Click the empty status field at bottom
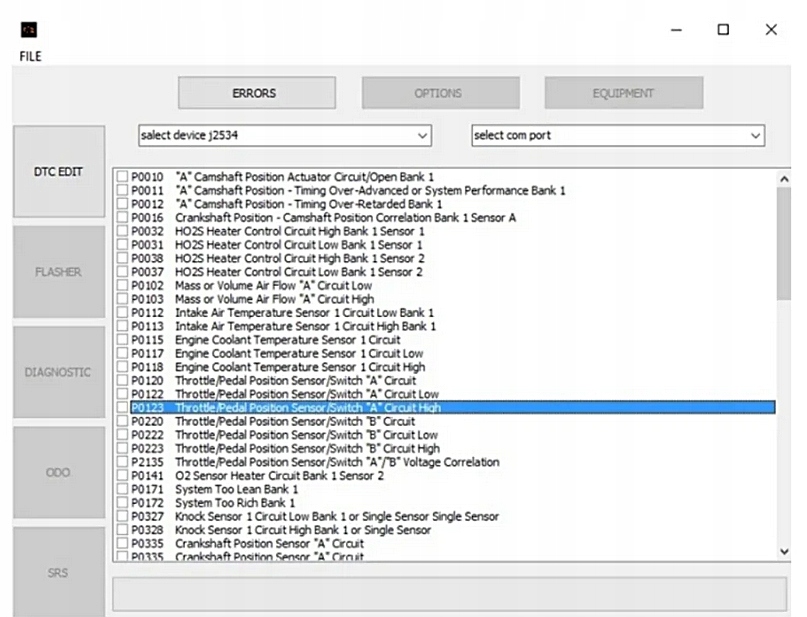 coord(450,594)
